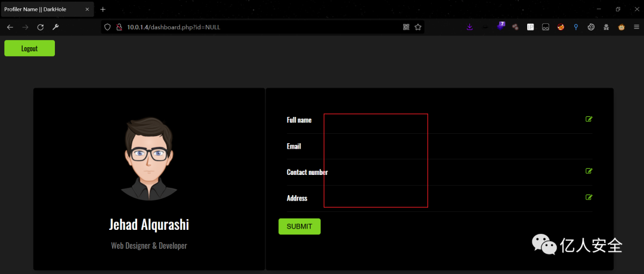
Task: Click the red crossed-out circle extension icon
Action: coord(561,27)
